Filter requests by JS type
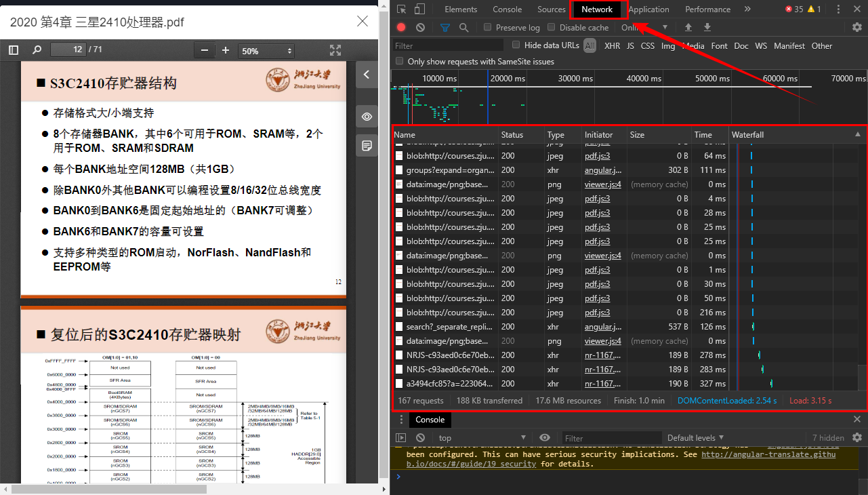 pos(630,45)
